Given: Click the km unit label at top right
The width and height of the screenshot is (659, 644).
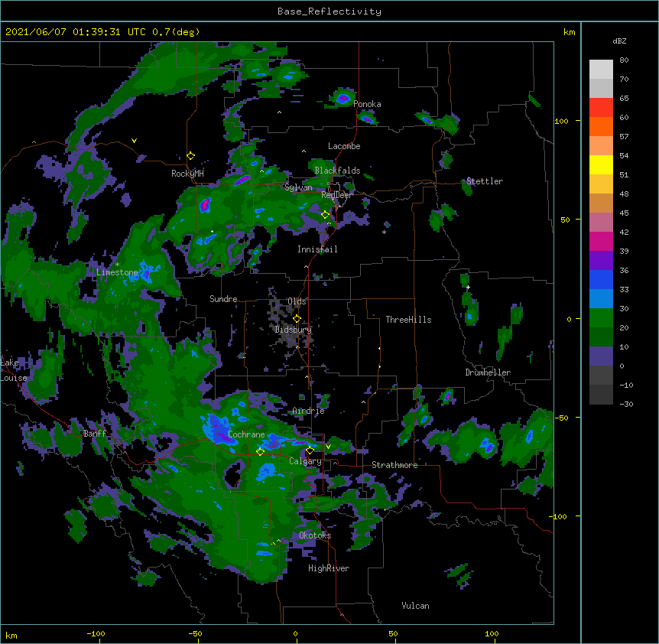Looking at the screenshot, I should pos(569,32).
